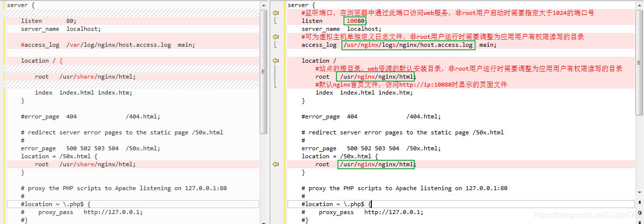
Task: Click the left pane scrollbar up arrow
Action: click(x=264, y=4)
